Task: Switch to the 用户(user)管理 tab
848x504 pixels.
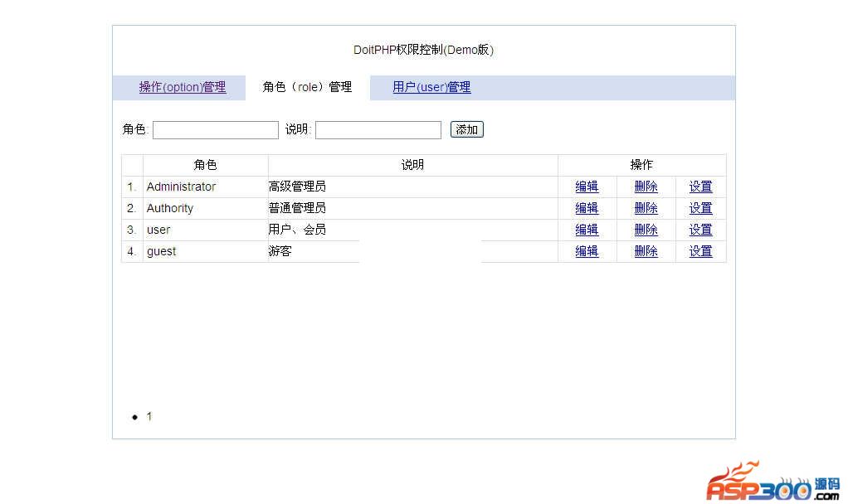Action: [x=431, y=87]
